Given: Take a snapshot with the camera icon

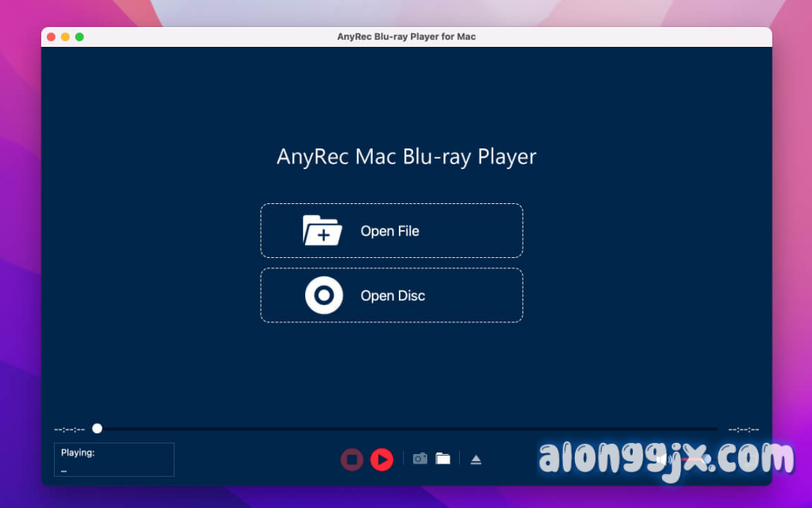Looking at the screenshot, I should pyautogui.click(x=420, y=459).
